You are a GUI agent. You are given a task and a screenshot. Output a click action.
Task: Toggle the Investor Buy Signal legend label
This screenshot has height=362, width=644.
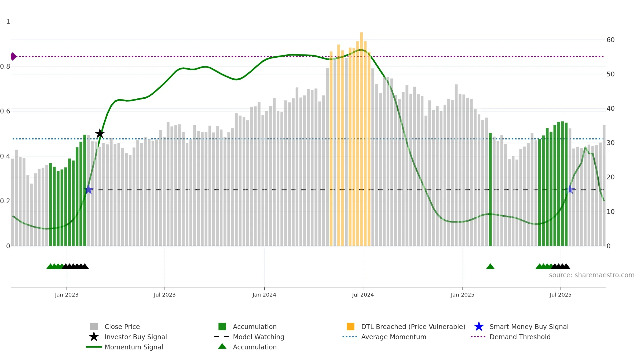pyautogui.click(x=136, y=337)
